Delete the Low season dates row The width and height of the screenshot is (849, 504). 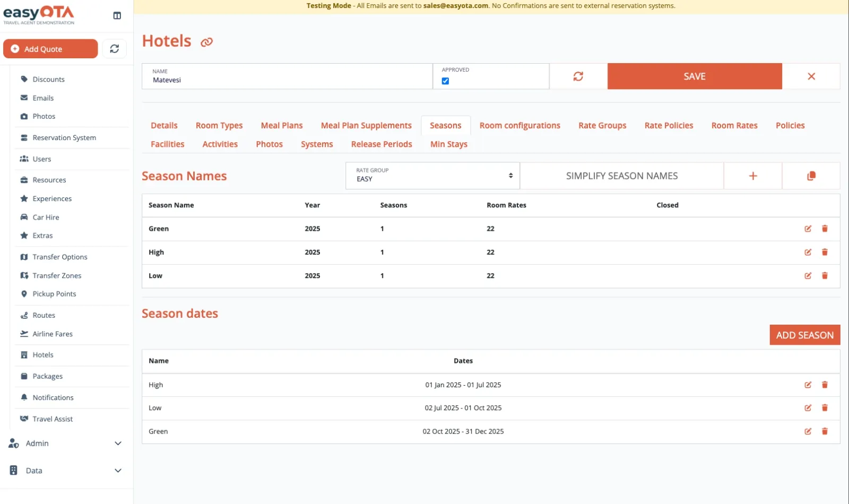pyautogui.click(x=825, y=408)
